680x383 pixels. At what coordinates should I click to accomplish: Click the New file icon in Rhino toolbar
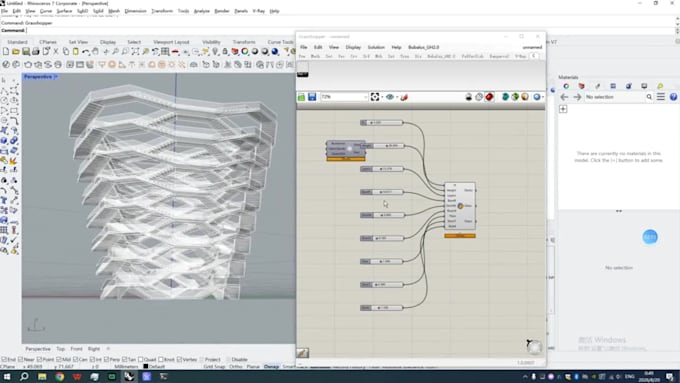click(6, 52)
